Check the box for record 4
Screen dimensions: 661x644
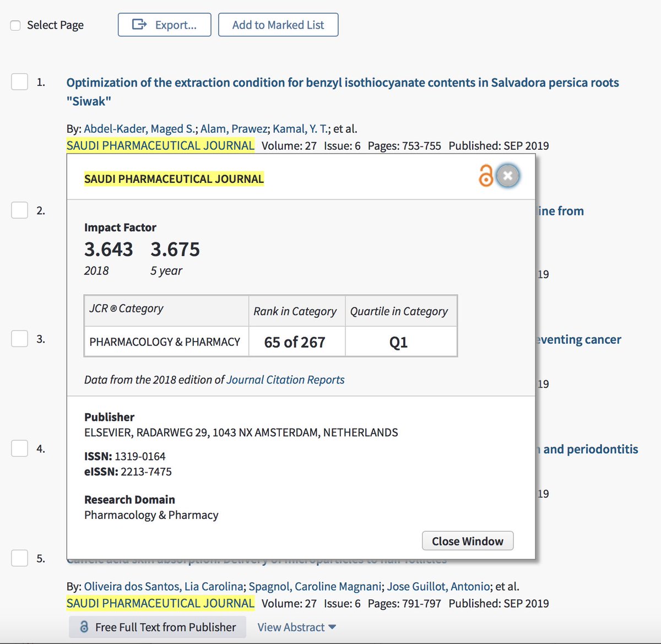pos(20,448)
